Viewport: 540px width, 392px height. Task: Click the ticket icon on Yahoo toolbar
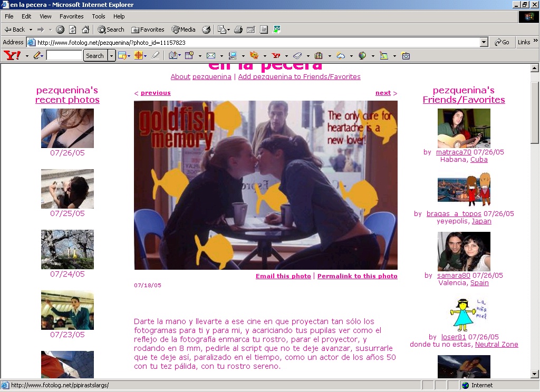(x=297, y=55)
